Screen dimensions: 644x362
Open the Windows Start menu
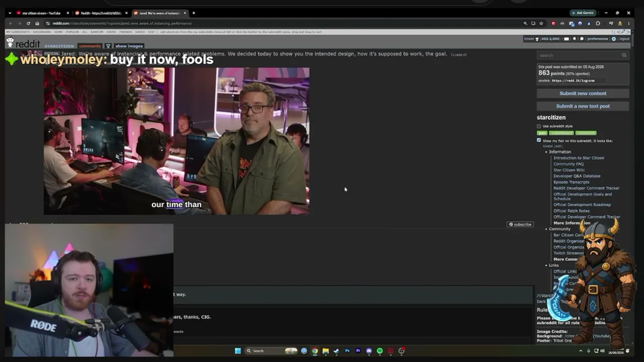pyautogui.click(x=237, y=351)
